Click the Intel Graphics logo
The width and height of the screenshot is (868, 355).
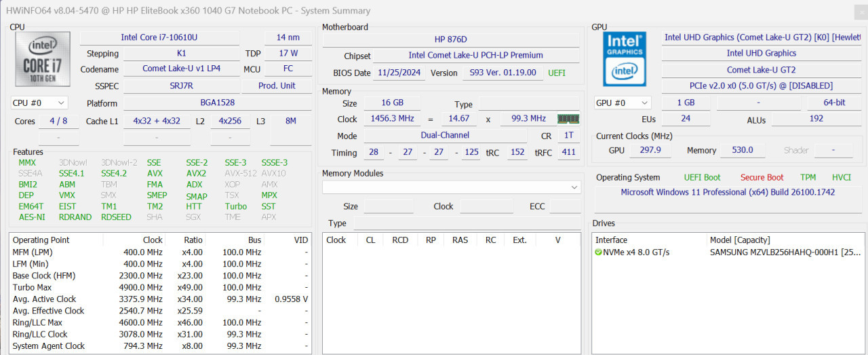click(625, 58)
